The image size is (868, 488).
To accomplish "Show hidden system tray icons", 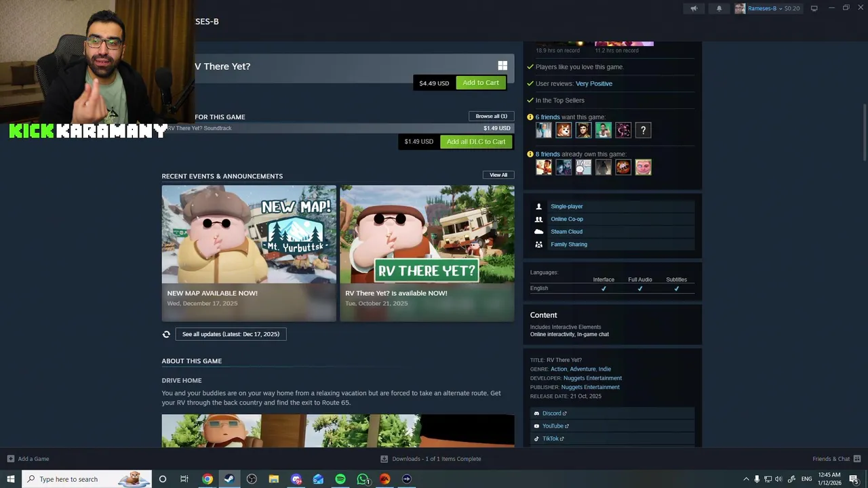I will pos(747,479).
